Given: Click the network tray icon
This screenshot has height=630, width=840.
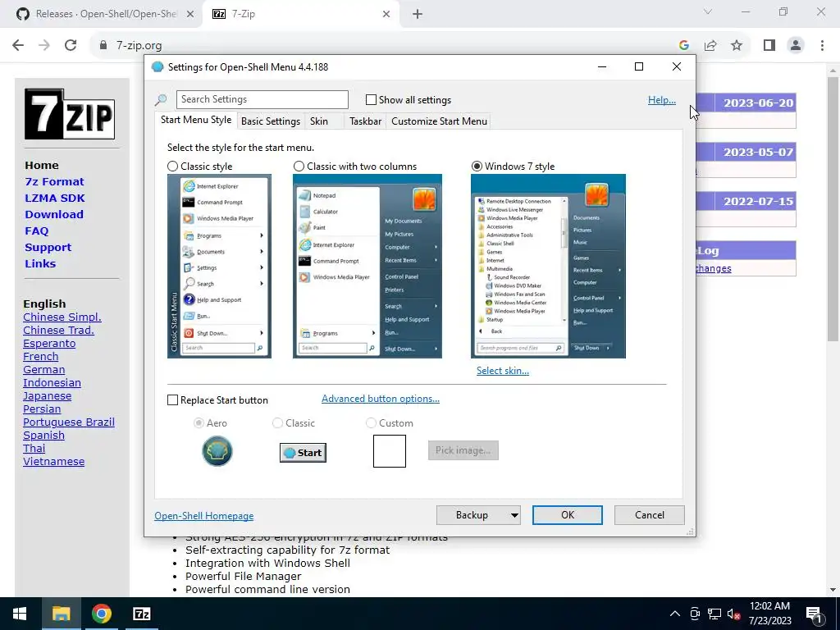Looking at the screenshot, I should click(x=714, y=614).
